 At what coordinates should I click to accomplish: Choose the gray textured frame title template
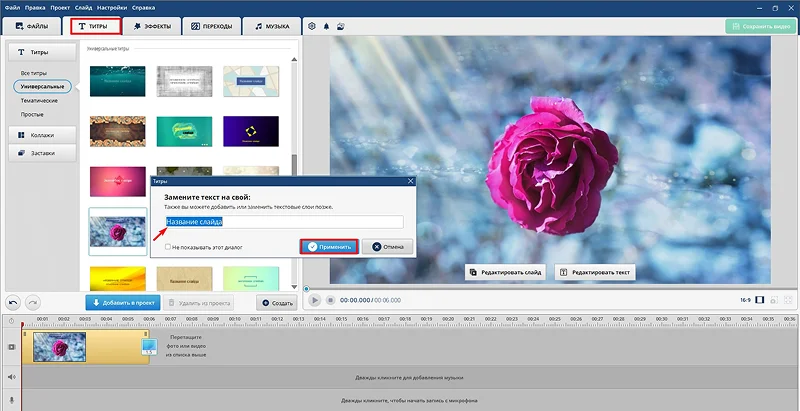[x=184, y=81]
